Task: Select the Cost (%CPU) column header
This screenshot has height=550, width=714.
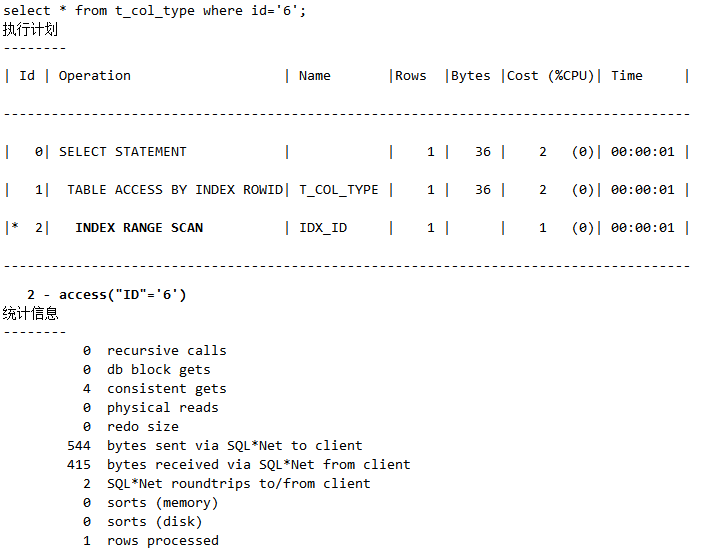Action: pos(550,76)
